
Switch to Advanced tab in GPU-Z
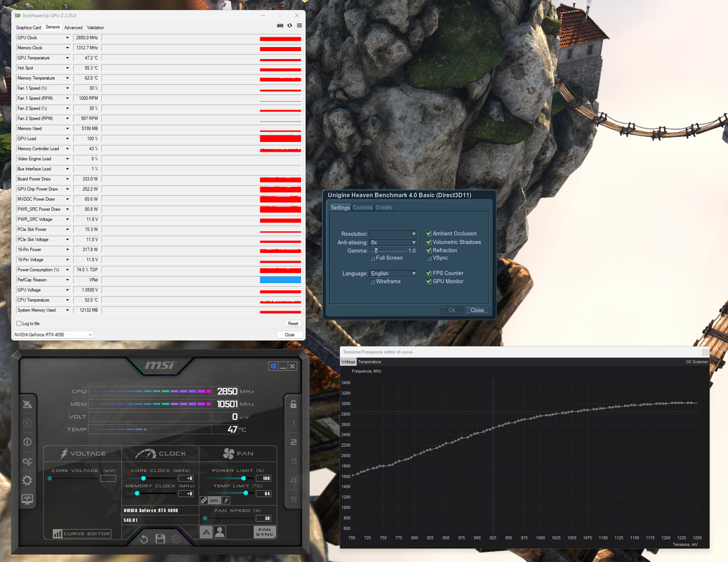tap(73, 27)
